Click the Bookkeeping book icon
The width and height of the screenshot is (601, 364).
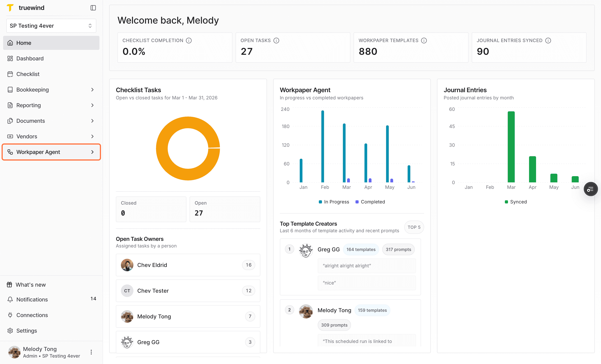point(10,90)
